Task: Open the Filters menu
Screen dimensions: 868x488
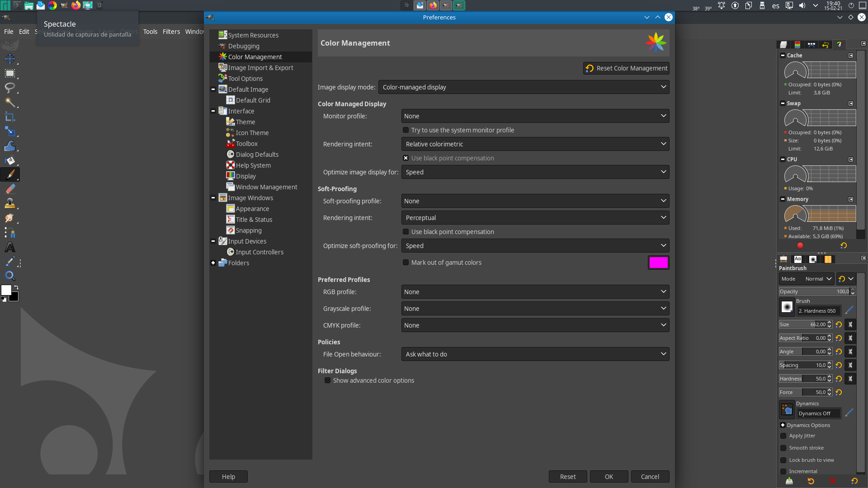Action: point(171,32)
